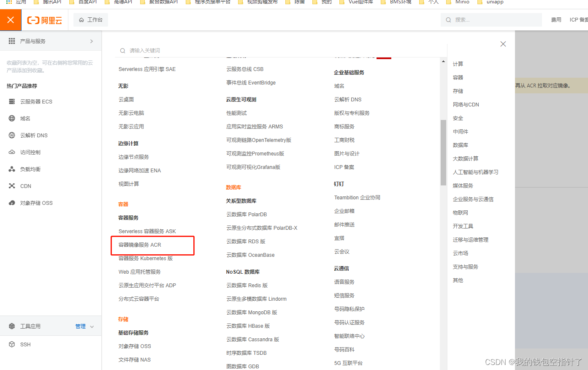Open 容器服务 Kubernetes 版
Image resolution: width=588 pixels, height=370 pixels.
146,258
